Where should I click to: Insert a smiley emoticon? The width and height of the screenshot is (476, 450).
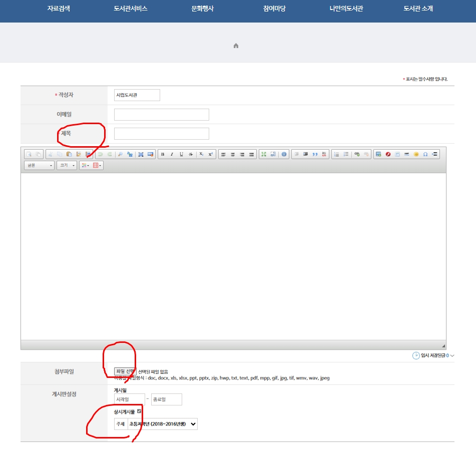pyautogui.click(x=416, y=154)
